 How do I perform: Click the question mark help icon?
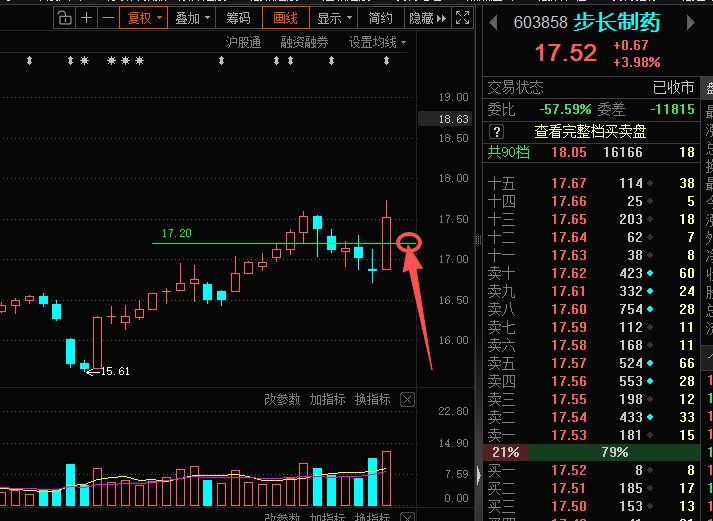[x=496, y=132]
